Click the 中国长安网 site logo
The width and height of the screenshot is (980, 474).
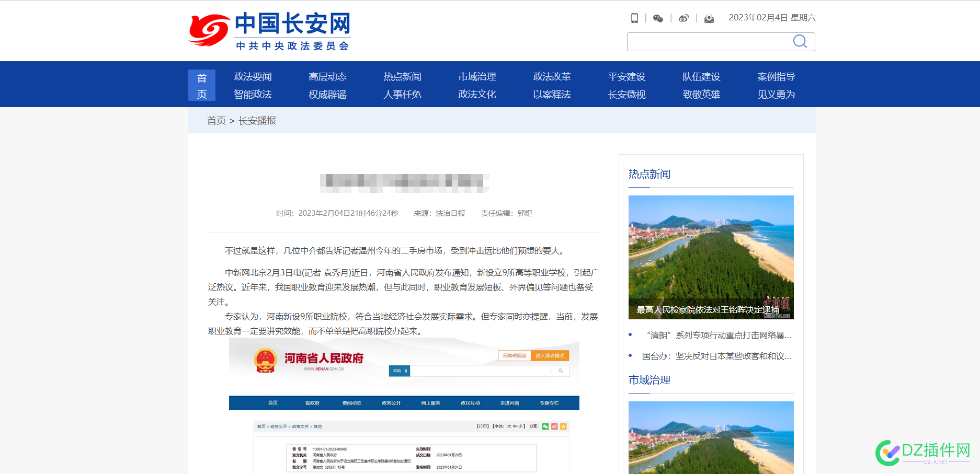point(269,31)
